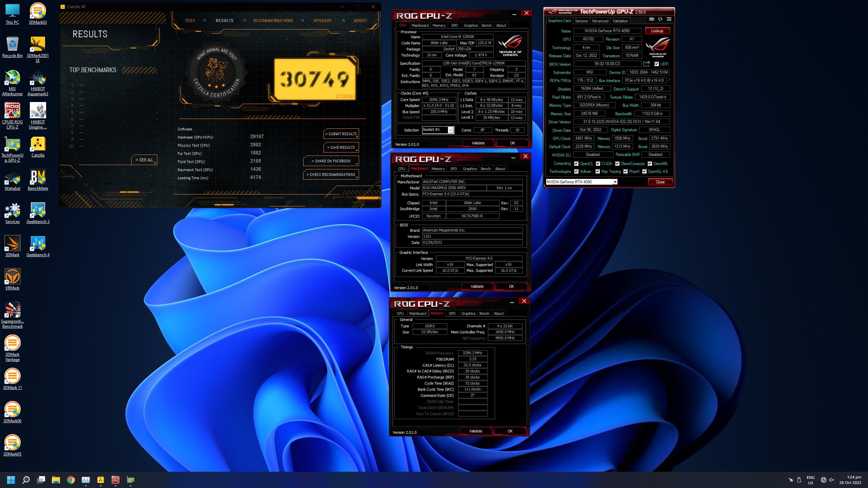Toggle the PhysX checkbox in GPU-Z
The image size is (868, 488).
pyautogui.click(x=625, y=171)
